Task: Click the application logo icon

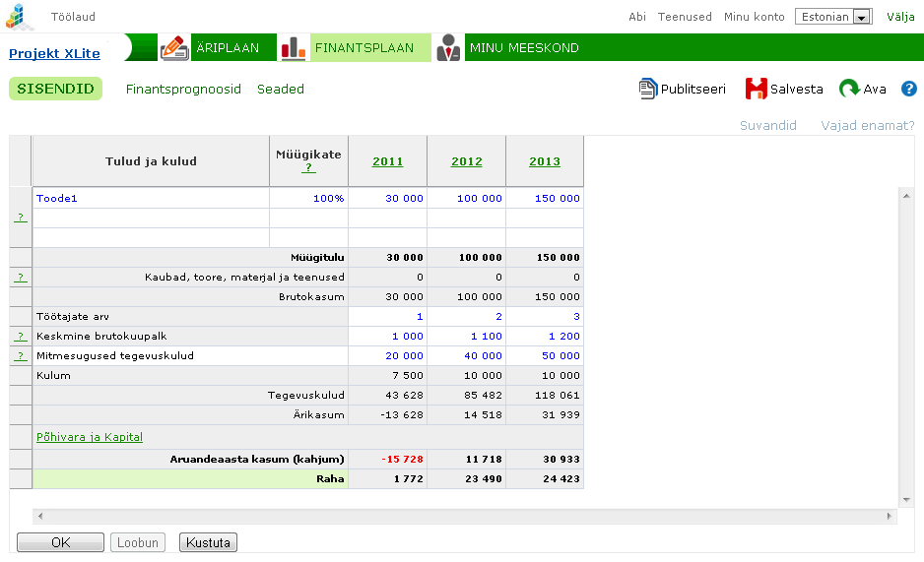Action: (19, 17)
